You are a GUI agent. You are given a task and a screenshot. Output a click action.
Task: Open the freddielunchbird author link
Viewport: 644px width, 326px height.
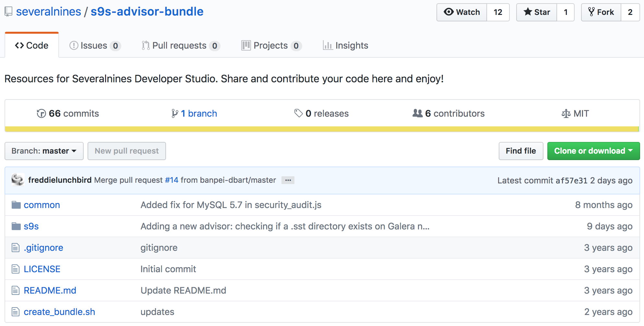(x=60, y=180)
